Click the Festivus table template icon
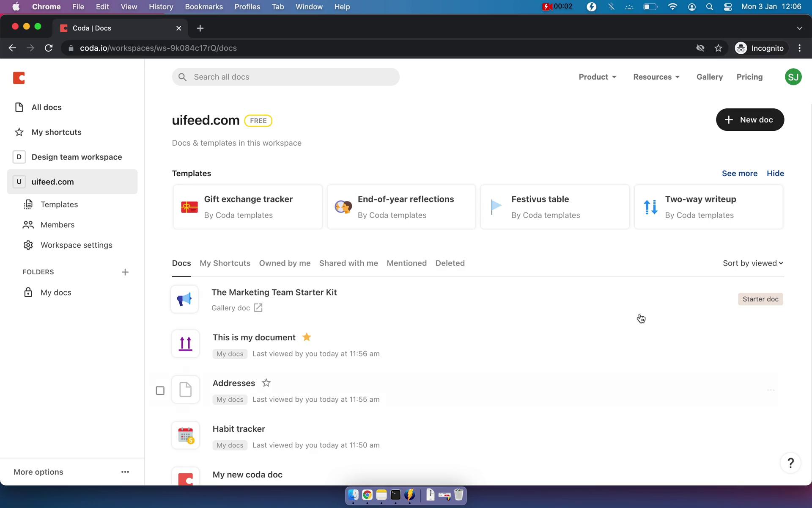The height and width of the screenshot is (508, 812). pos(497,206)
